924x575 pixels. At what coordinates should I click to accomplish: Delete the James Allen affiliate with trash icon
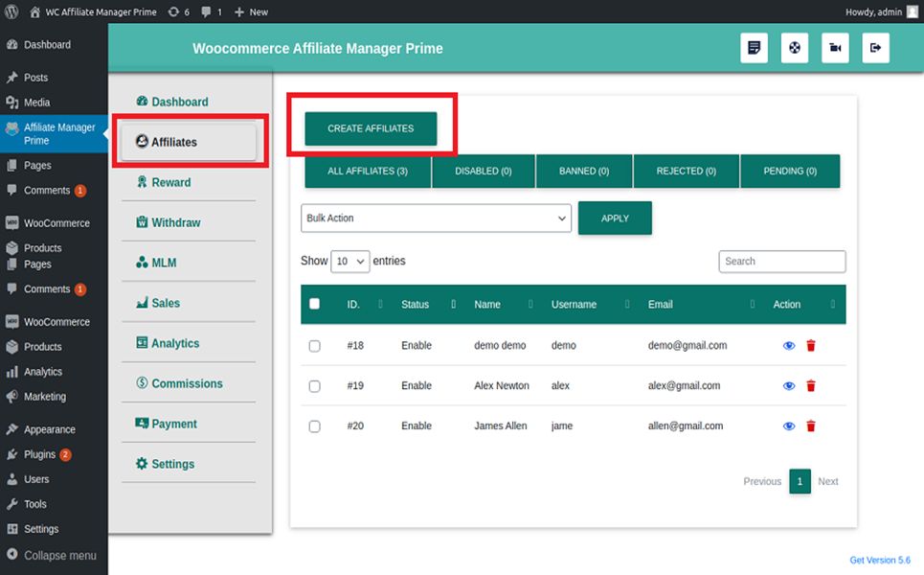pos(811,426)
